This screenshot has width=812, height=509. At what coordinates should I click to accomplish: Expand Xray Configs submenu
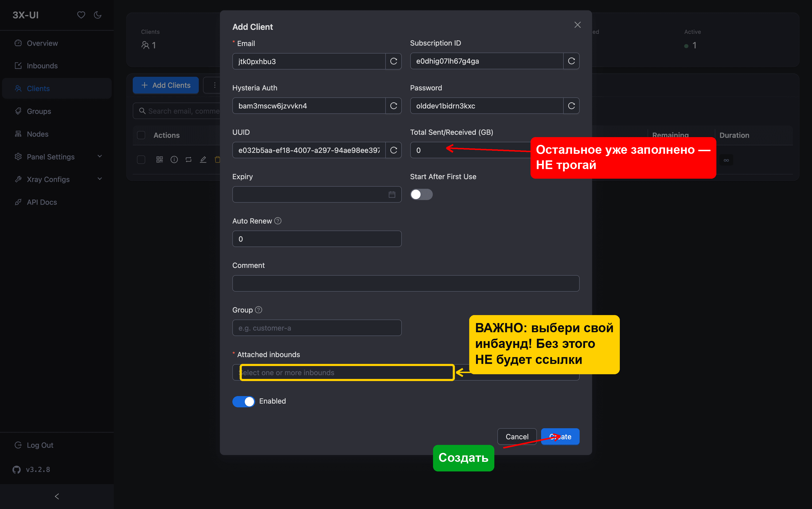point(57,179)
